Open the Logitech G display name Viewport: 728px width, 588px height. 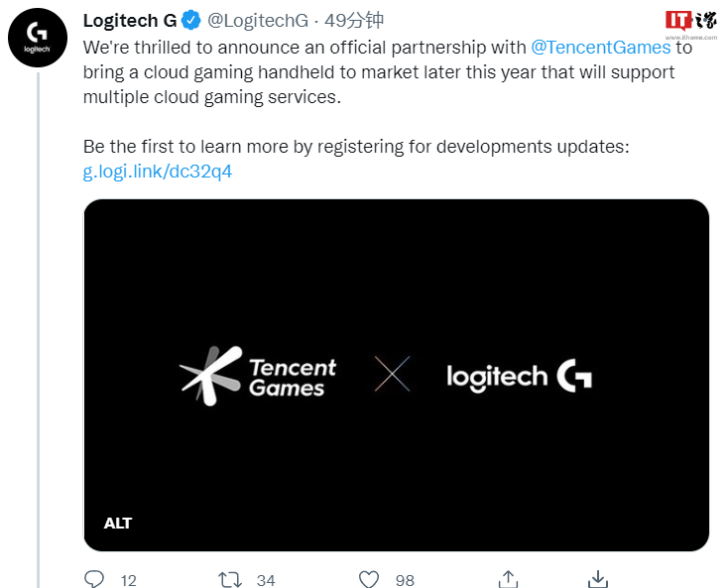(x=130, y=21)
